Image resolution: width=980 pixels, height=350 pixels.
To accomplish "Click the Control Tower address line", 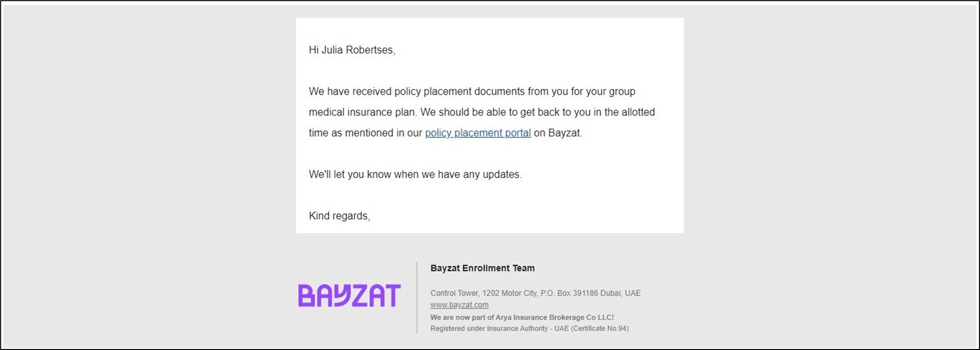I will (x=535, y=293).
